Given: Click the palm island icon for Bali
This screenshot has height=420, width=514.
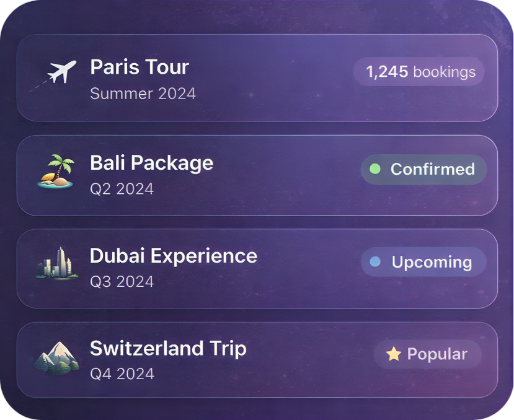Looking at the screenshot, I should [x=56, y=172].
